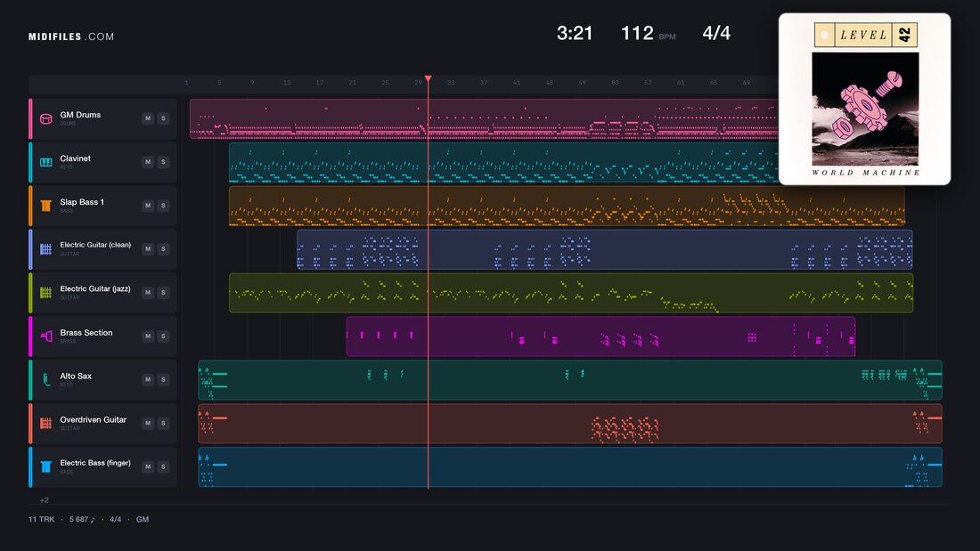The image size is (980, 551).
Task: Click the 112 BPM tempo value
Action: (637, 33)
